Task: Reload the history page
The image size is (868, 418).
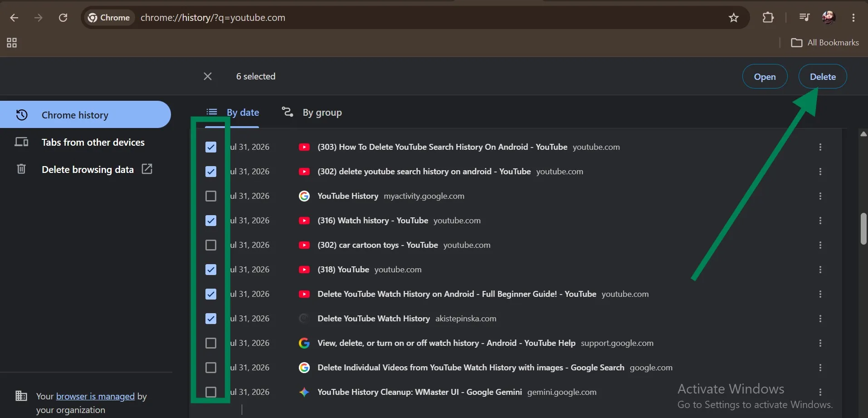Action: coord(63,18)
